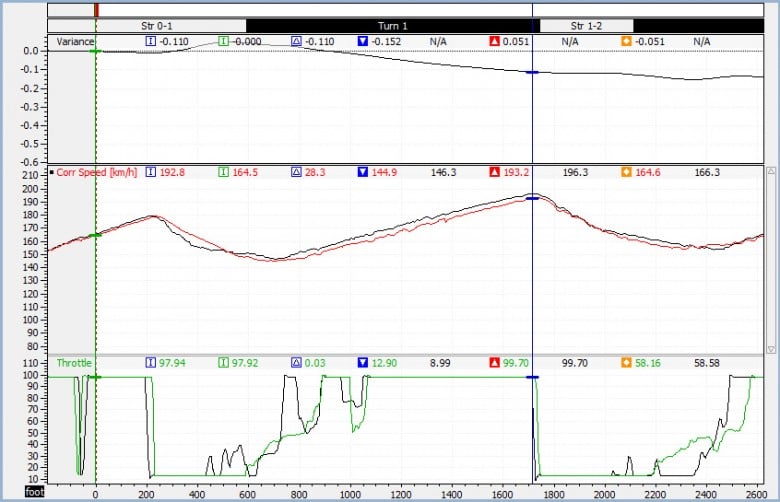Click the blue cursor handle on the throttle trace
The height and width of the screenshot is (502, 780).
coord(532,378)
